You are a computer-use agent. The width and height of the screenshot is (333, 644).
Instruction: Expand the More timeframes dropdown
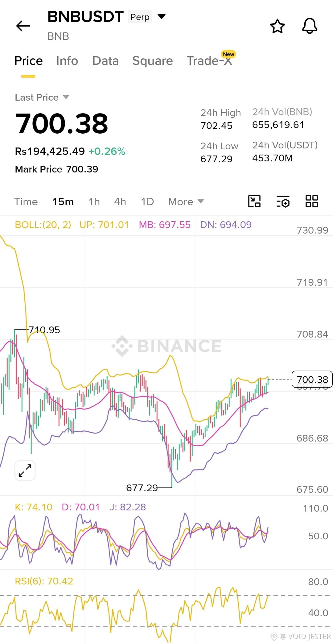click(186, 202)
